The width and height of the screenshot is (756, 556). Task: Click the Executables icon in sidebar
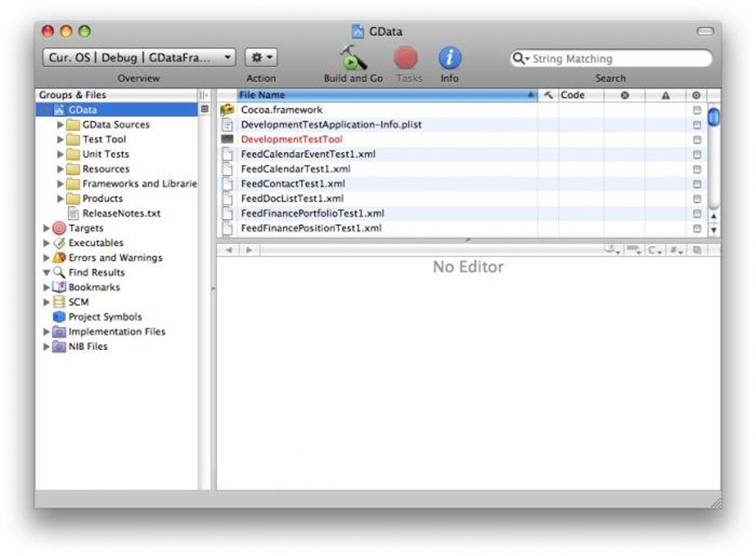pos(59,243)
